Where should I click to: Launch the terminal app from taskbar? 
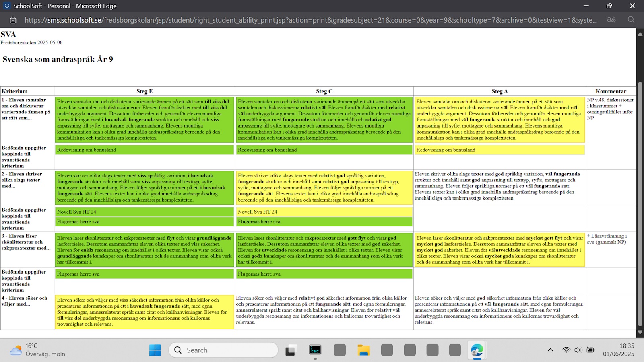(315, 350)
